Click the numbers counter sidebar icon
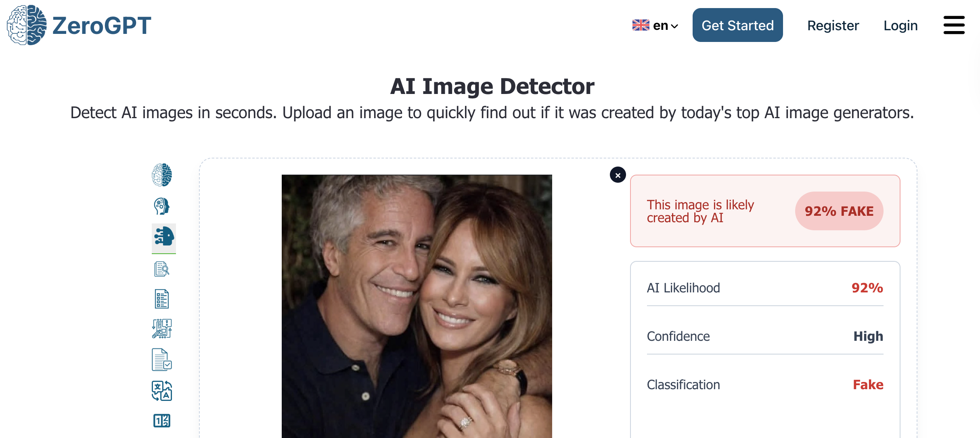The image size is (980, 438). [162, 421]
